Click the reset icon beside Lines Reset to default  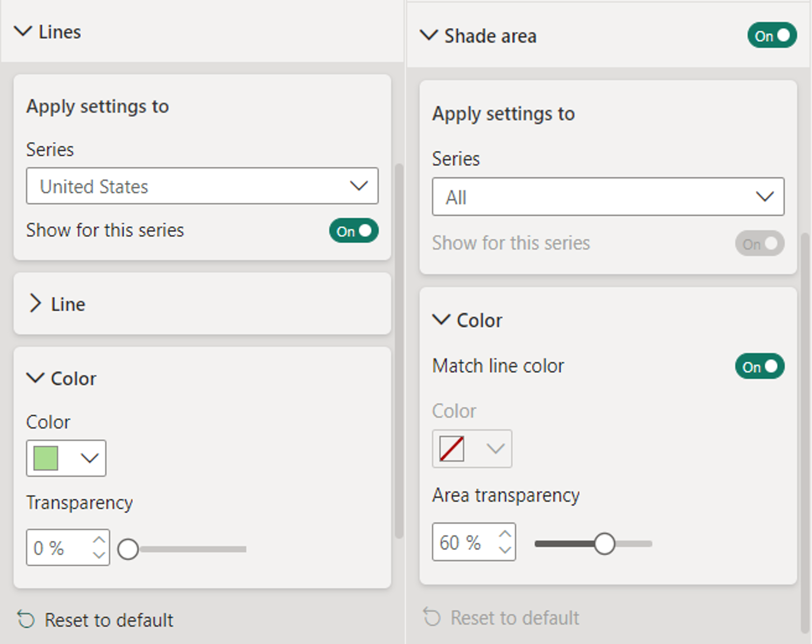26,620
